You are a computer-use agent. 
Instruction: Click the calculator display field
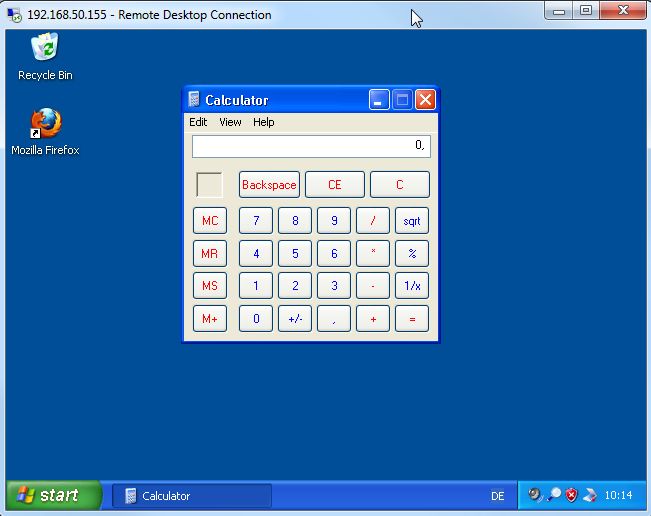[311, 146]
